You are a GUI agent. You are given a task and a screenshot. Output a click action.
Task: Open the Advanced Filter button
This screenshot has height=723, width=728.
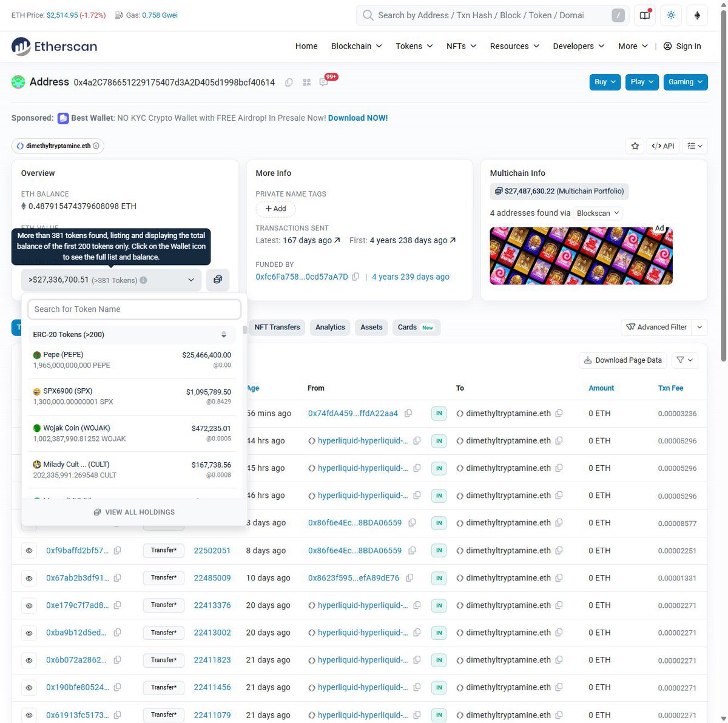coord(657,328)
